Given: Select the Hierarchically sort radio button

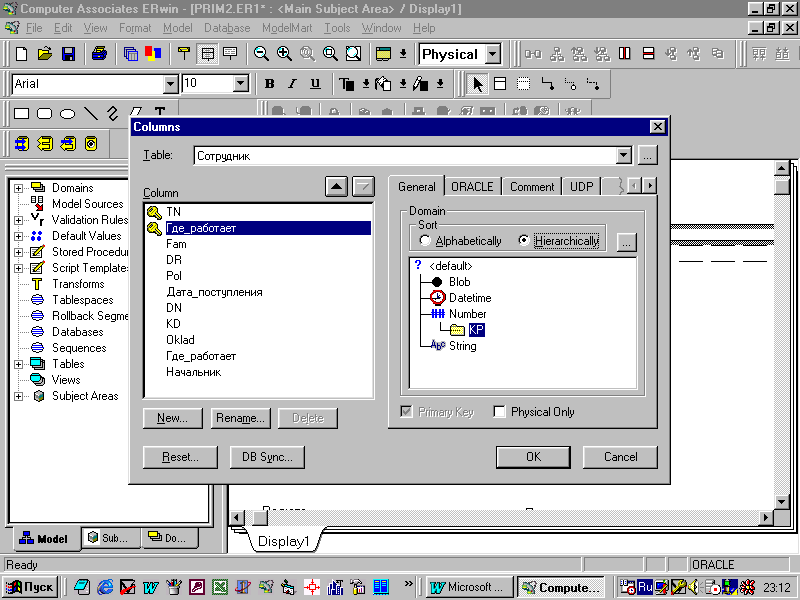Looking at the screenshot, I should (x=524, y=240).
